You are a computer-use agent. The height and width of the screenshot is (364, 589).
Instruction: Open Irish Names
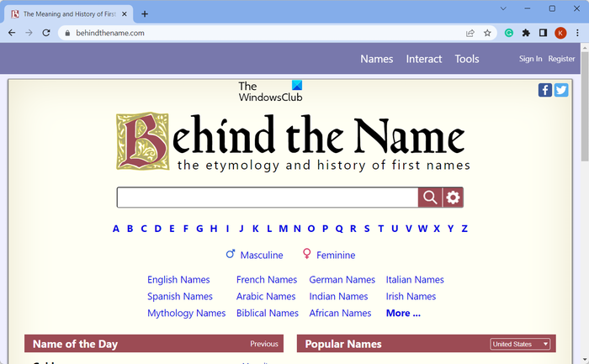coord(411,297)
